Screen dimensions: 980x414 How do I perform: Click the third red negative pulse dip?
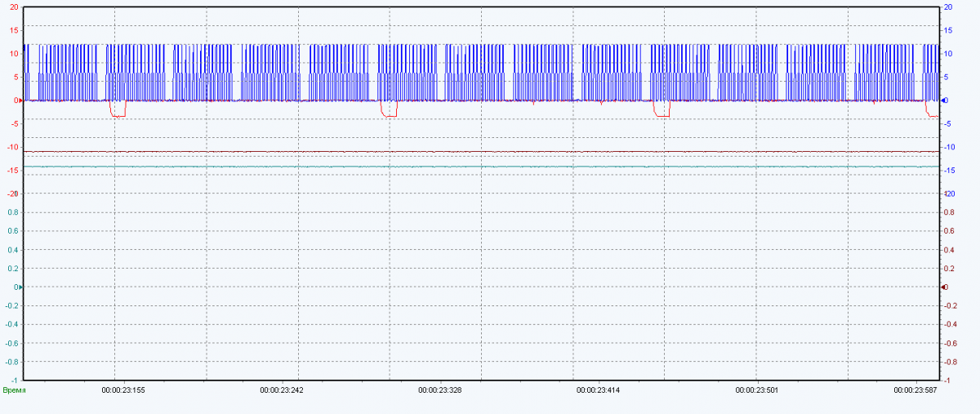pos(661,115)
